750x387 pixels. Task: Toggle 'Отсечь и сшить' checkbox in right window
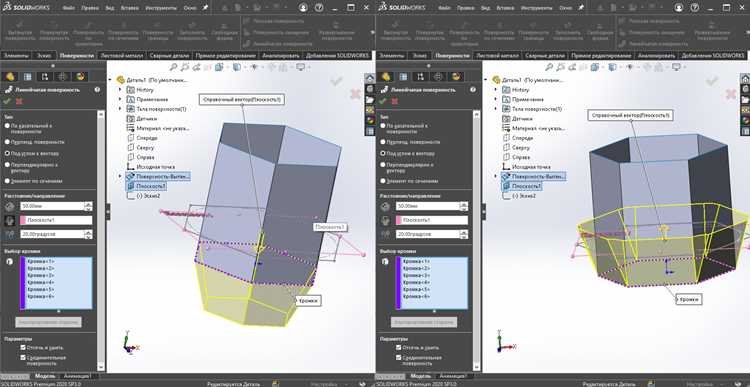pos(399,348)
